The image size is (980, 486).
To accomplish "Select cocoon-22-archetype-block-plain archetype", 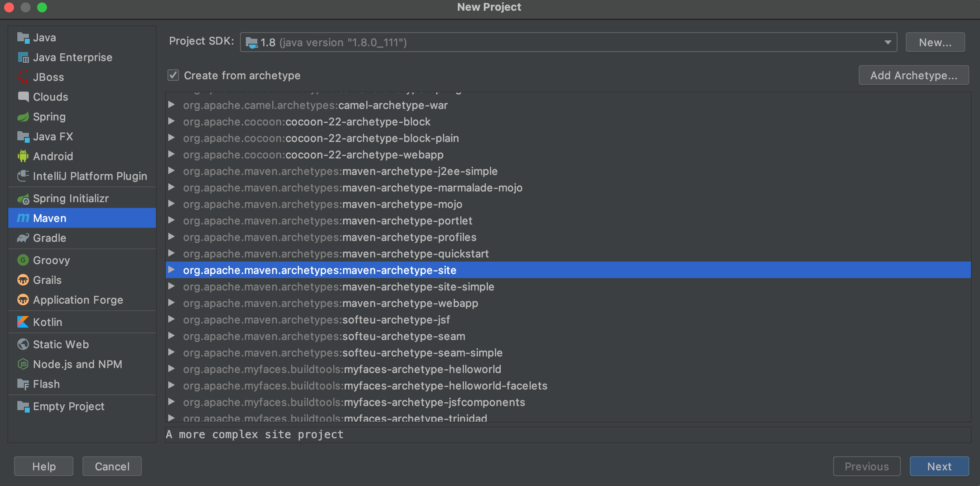I will tap(568, 138).
